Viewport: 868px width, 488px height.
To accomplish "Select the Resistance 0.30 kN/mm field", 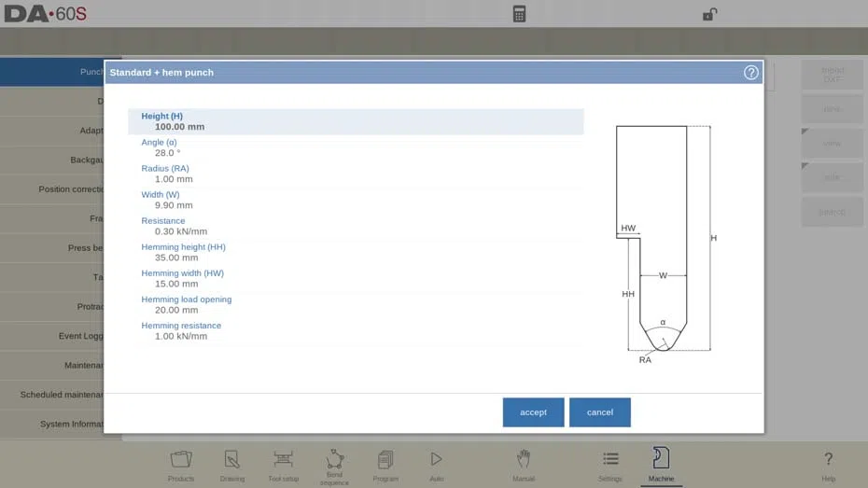I will tap(356, 227).
